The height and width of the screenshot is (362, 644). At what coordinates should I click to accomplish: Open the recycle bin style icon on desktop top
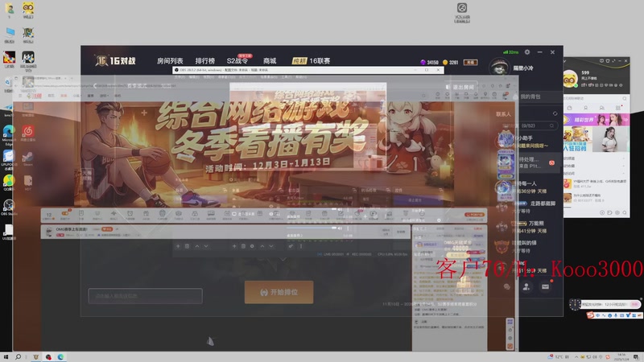pos(462,12)
